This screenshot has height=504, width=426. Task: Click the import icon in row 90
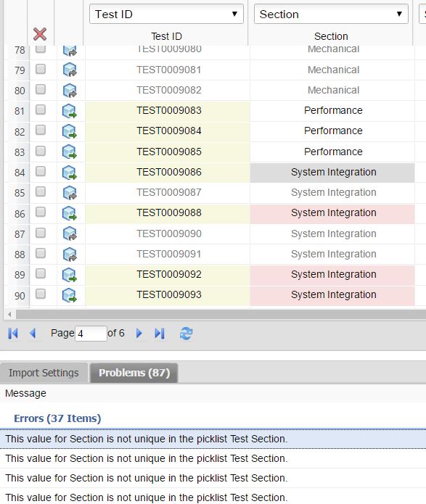point(70,295)
